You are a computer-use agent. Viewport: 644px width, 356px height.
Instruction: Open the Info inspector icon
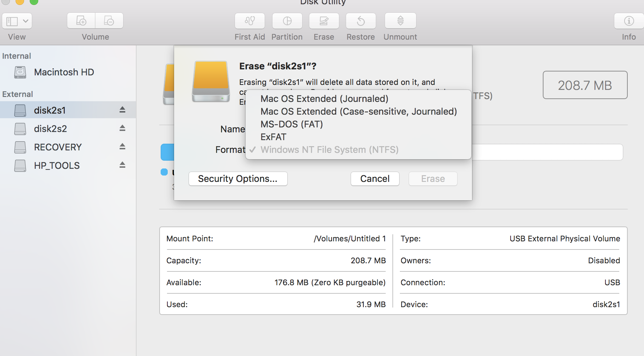click(629, 21)
